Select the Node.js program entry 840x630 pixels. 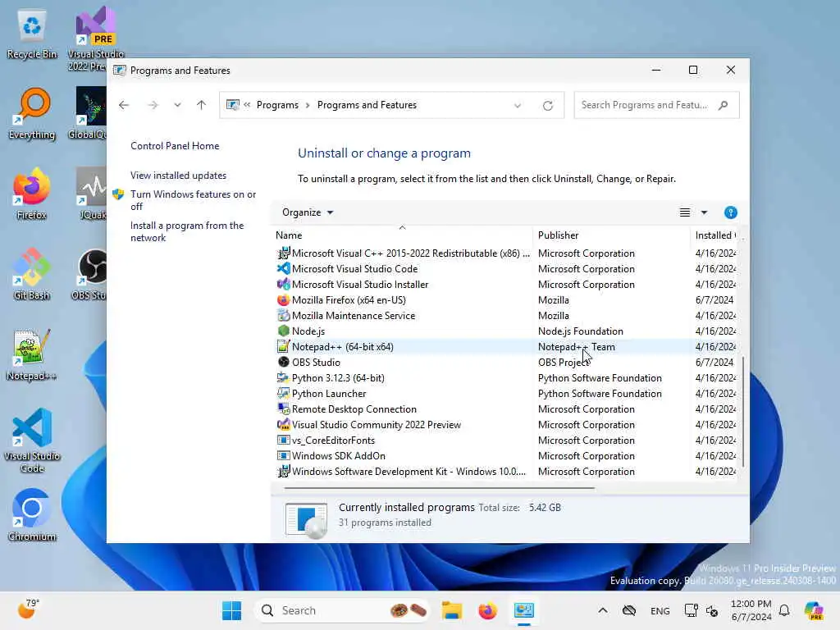505,331
